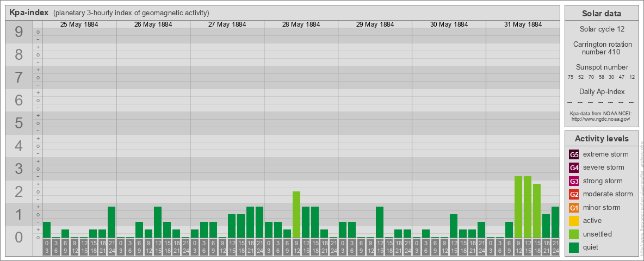Click the sunspot value 70
This screenshot has width=644, height=261.
point(591,77)
